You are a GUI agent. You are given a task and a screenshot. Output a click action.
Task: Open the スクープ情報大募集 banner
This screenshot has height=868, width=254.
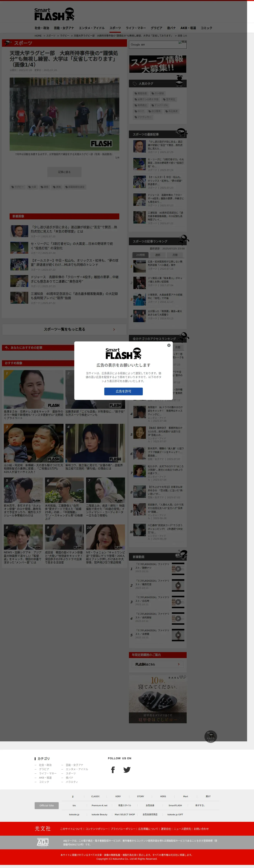point(158,64)
